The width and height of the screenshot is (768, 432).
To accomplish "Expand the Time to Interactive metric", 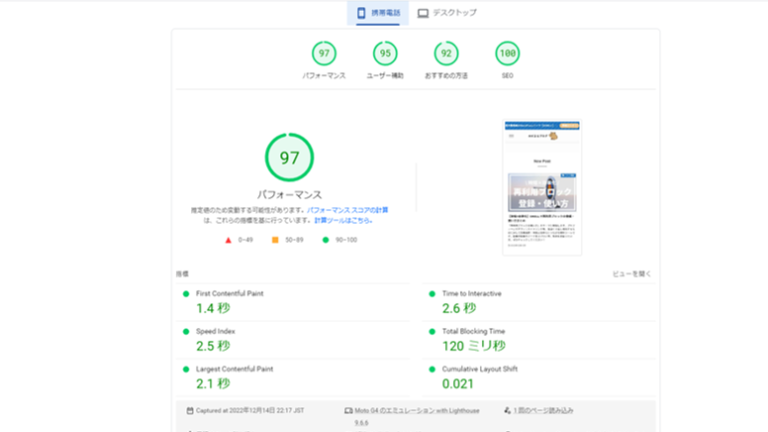I will (x=472, y=294).
